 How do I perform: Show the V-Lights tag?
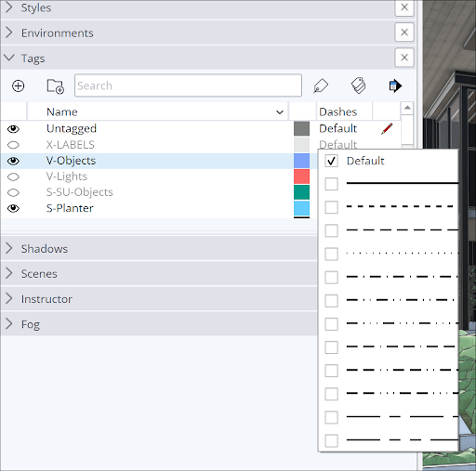pyautogui.click(x=13, y=177)
